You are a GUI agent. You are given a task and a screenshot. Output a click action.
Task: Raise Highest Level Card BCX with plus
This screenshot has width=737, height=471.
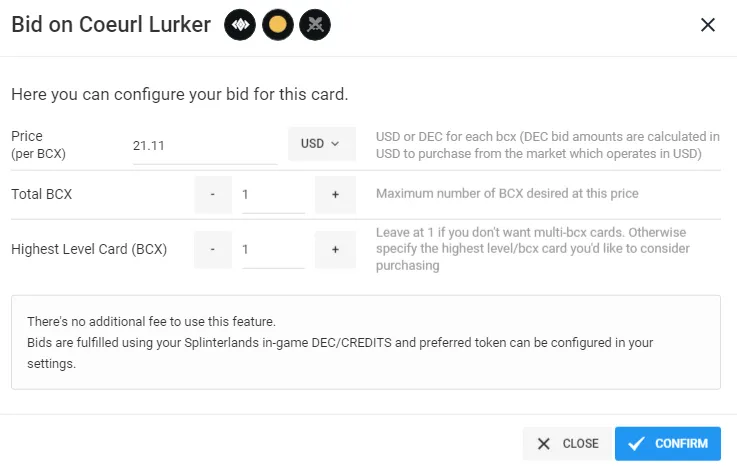pyautogui.click(x=335, y=250)
